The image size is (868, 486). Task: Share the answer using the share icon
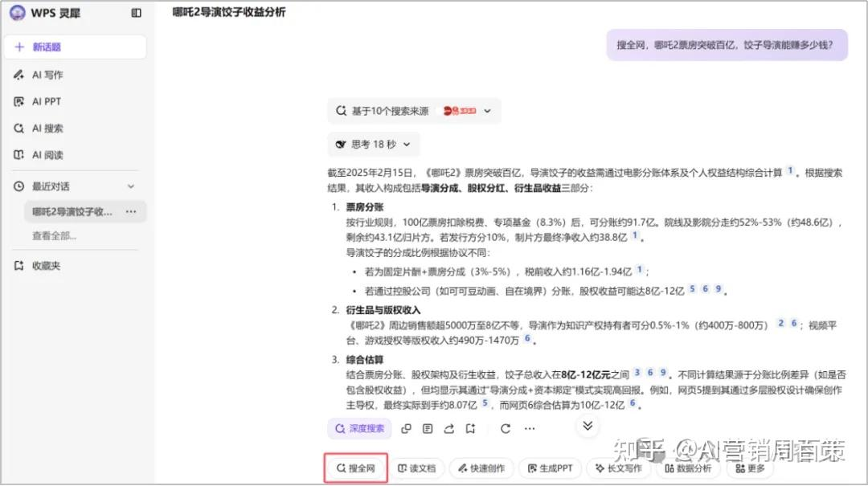coord(449,428)
